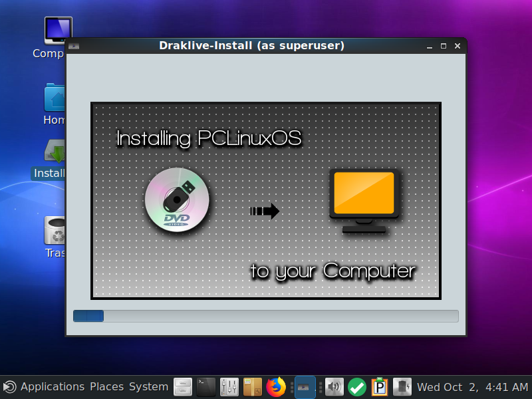Open the volume control speaker icon
This screenshot has height=399, width=532.
tap(334, 387)
